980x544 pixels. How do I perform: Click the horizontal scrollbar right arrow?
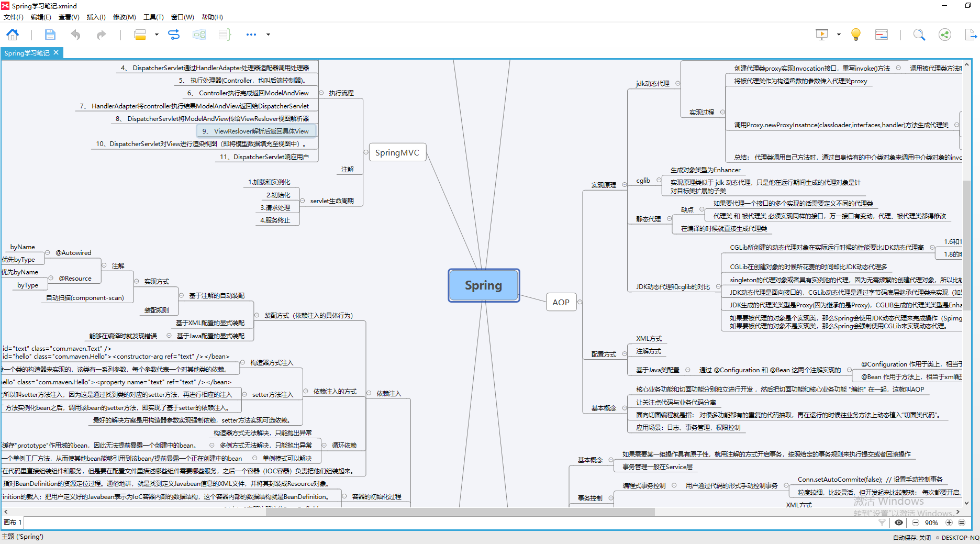tap(958, 512)
